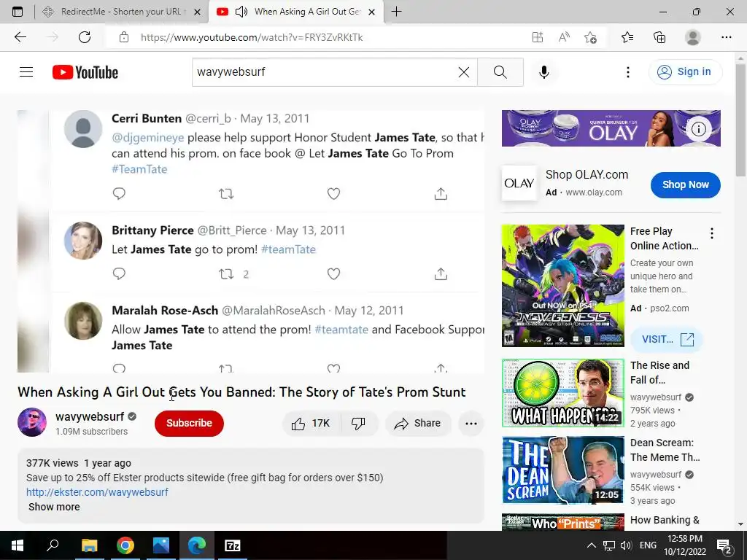747x560 pixels.
Task: Launch Chrome from taskbar
Action: [x=125, y=545]
